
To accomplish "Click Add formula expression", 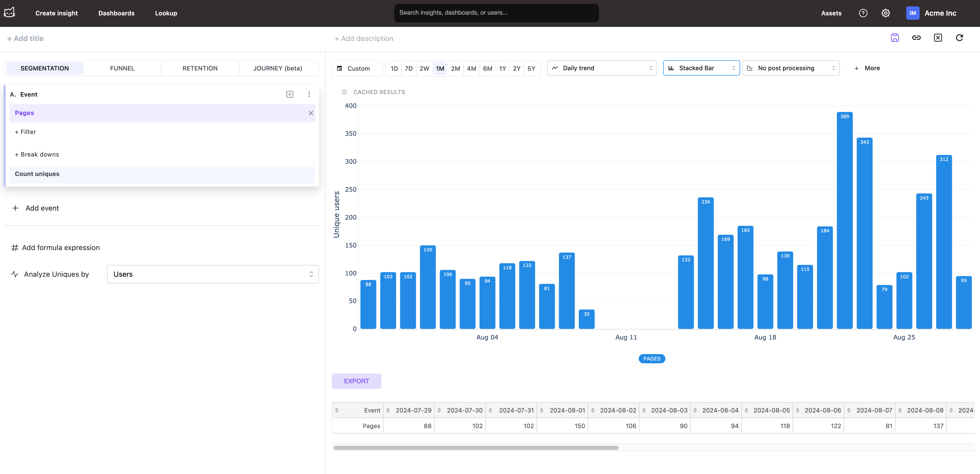I will [x=60, y=248].
